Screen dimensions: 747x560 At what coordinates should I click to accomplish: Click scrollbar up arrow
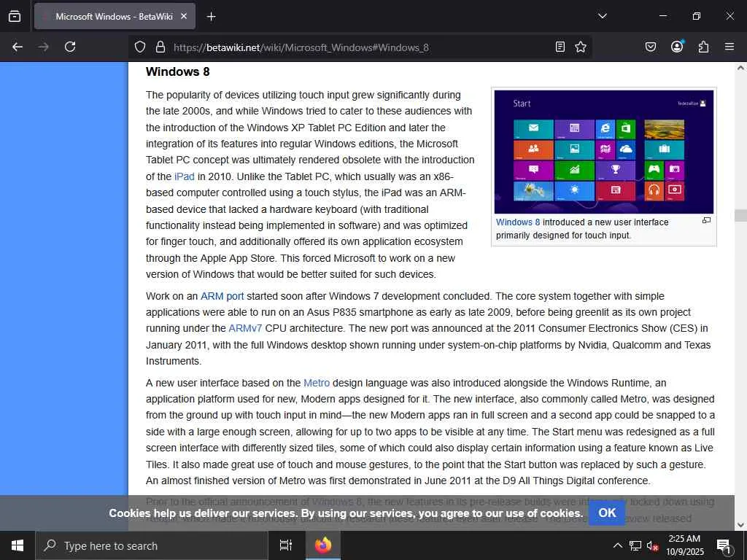tap(740, 68)
